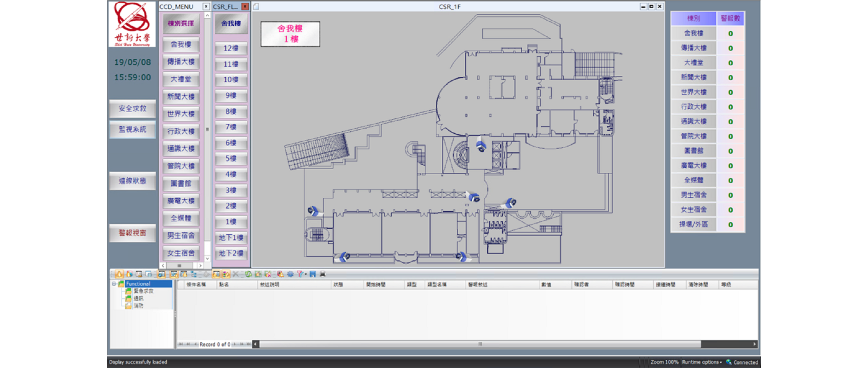This screenshot has height=368, width=868.
Task: Click alarm grid scrollbar left arrow
Action: pos(256,344)
